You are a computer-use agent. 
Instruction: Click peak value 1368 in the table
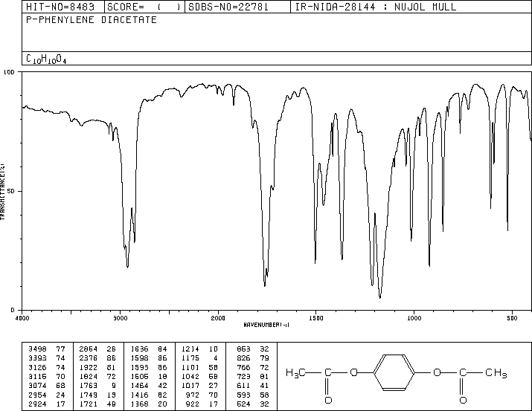pos(139,404)
